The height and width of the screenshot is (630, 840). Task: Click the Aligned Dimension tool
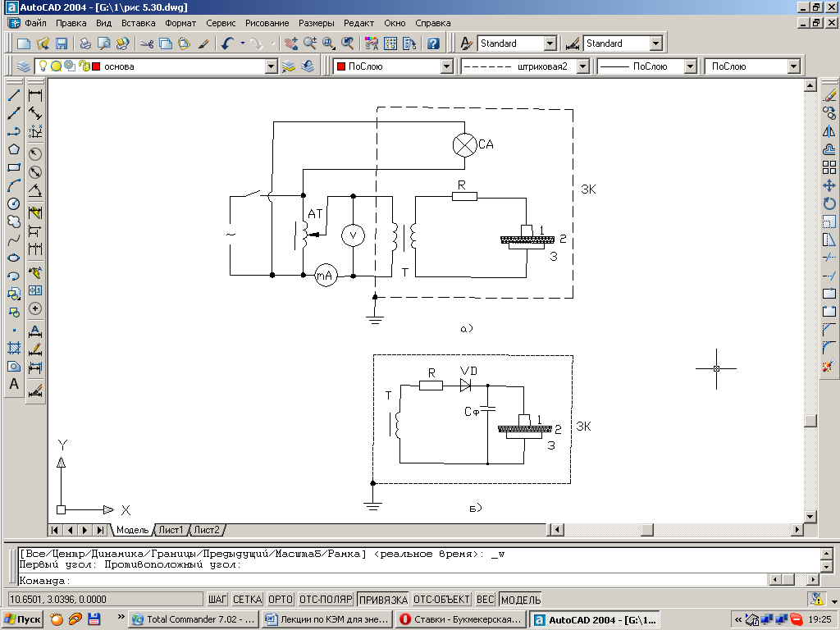pos(34,113)
